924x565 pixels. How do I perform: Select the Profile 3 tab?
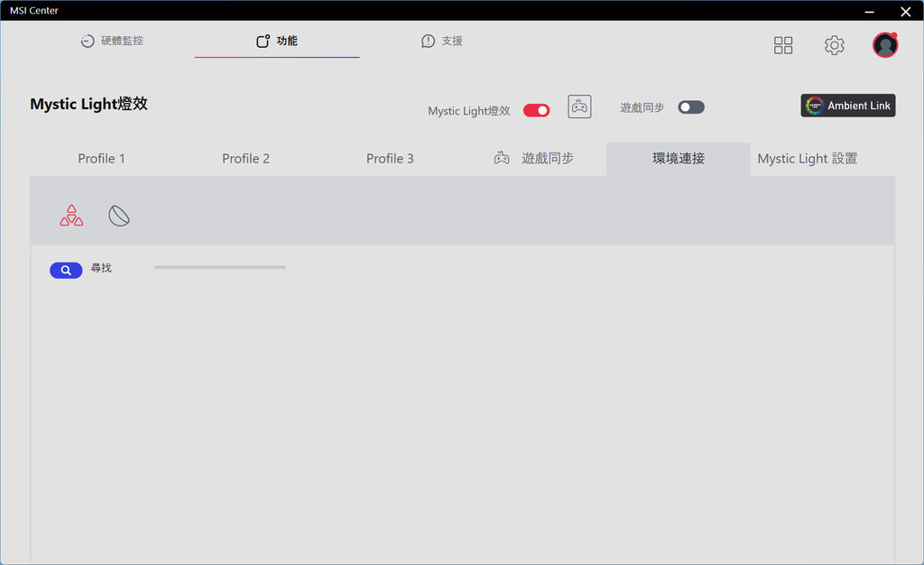(x=390, y=159)
